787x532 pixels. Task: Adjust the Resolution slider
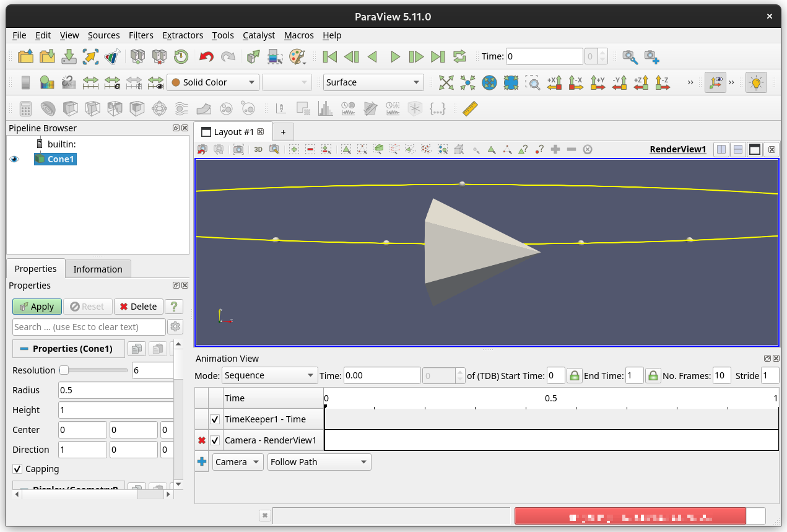tap(93, 370)
